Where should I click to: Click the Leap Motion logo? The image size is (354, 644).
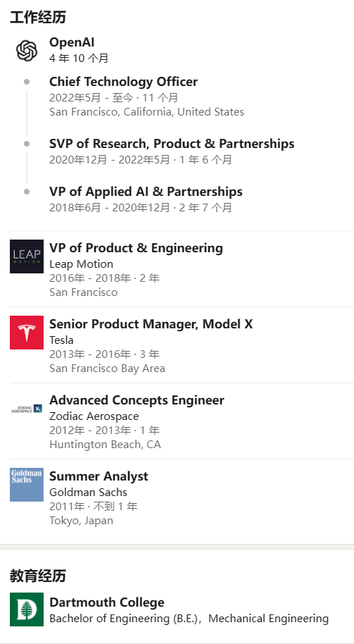pyautogui.click(x=27, y=256)
